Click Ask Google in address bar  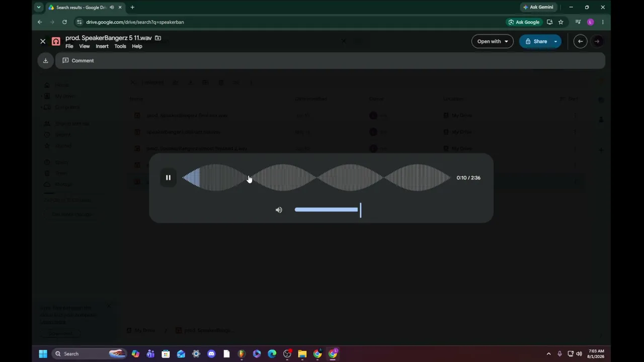[524, 22]
